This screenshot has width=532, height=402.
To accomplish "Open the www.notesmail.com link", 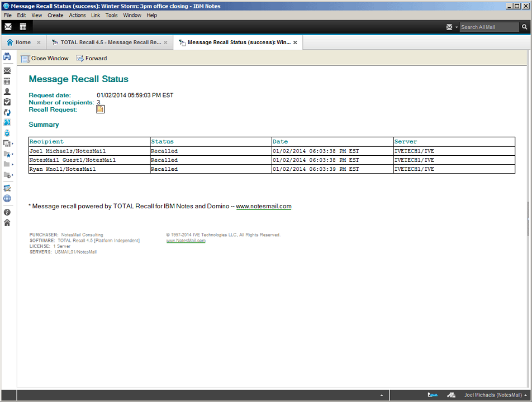I will pyautogui.click(x=263, y=207).
